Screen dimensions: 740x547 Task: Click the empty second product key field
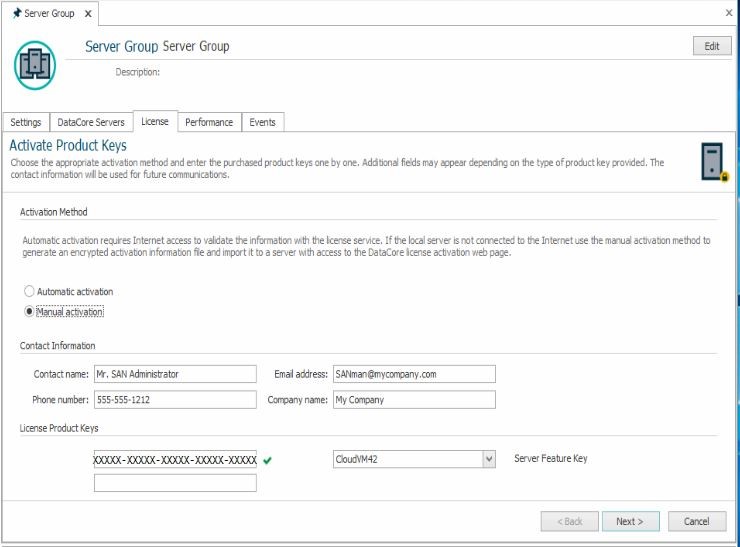pos(175,483)
